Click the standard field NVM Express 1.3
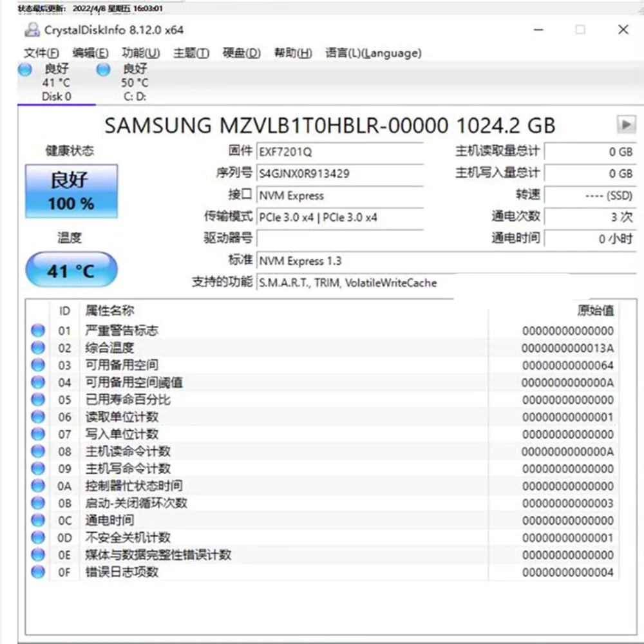644x644 pixels. (446, 261)
